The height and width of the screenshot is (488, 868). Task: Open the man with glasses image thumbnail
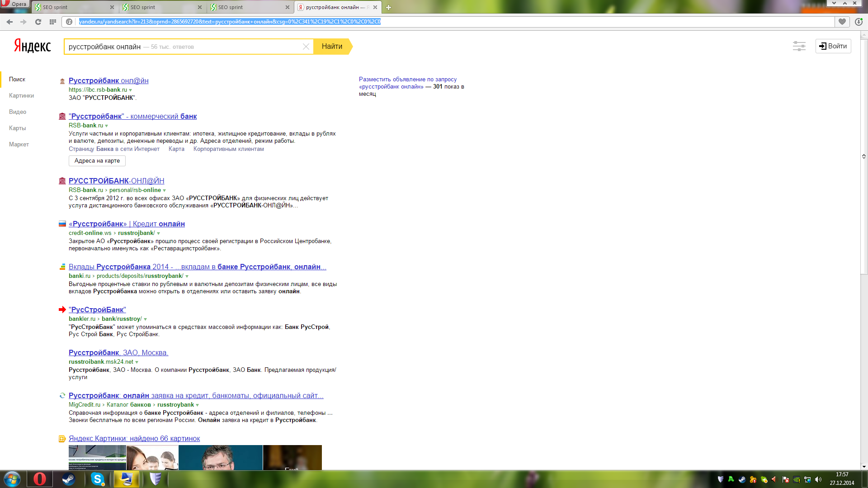[221, 457]
